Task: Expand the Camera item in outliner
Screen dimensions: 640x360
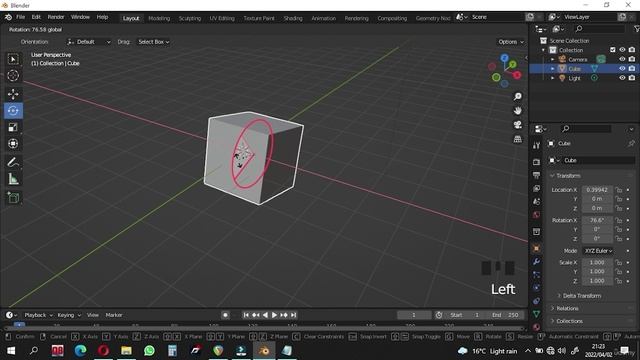Action: (x=553, y=60)
